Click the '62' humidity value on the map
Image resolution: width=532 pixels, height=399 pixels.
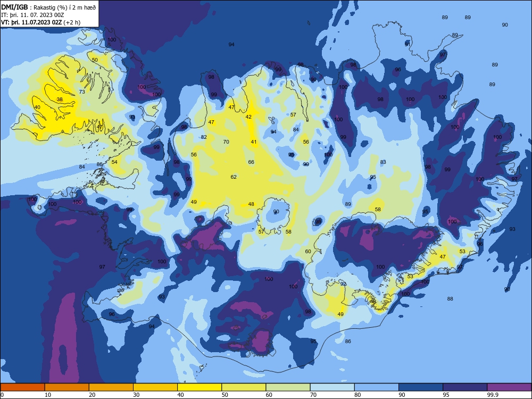point(234,177)
